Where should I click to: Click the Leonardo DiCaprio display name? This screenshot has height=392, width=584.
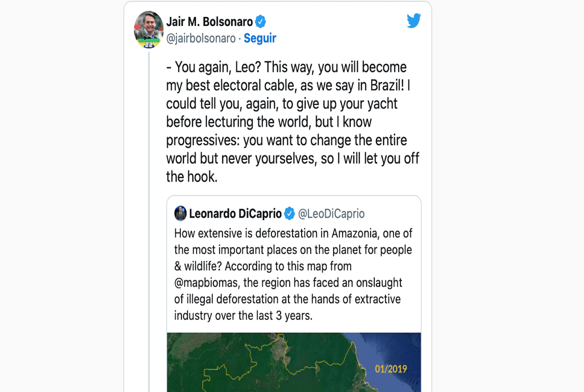235,213
